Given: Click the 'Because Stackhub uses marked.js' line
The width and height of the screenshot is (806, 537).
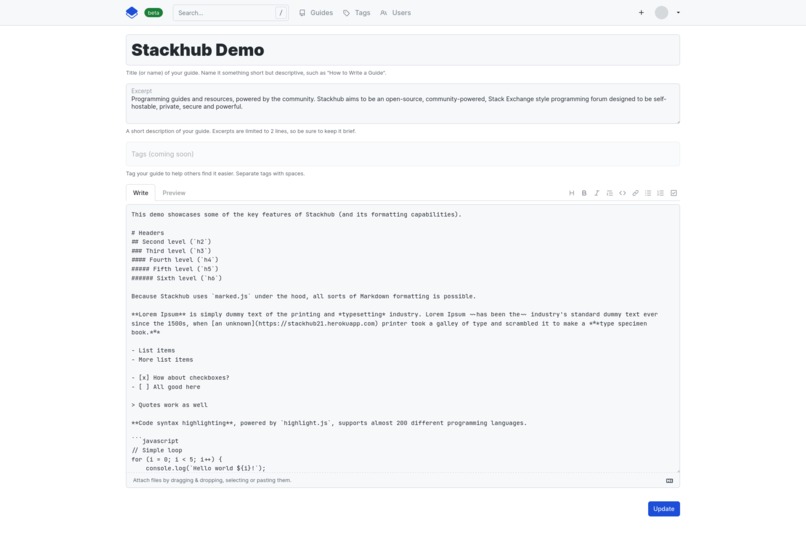Looking at the screenshot, I should 303,297.
